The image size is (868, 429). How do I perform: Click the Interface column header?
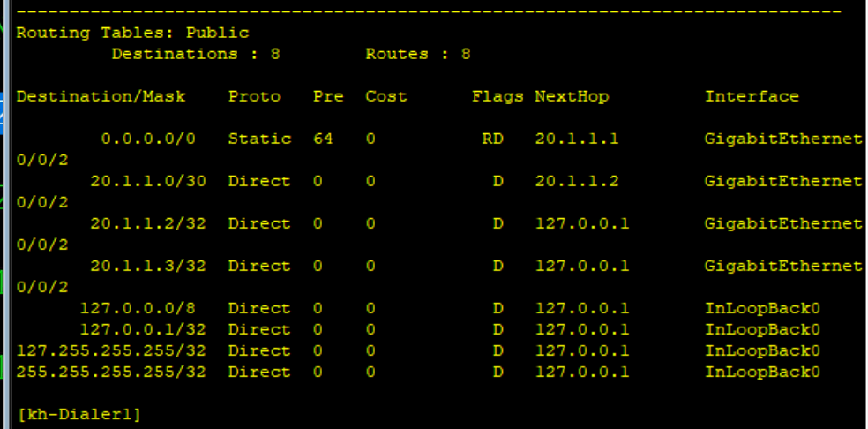coord(752,96)
